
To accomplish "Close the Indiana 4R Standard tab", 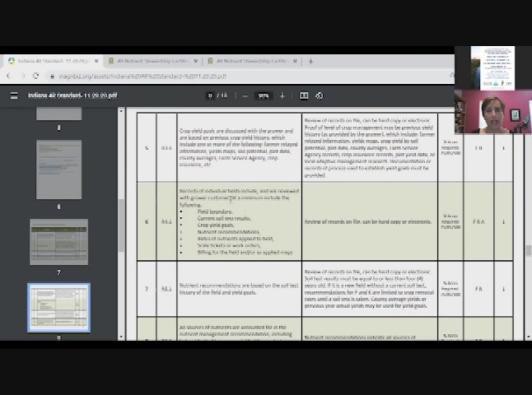I will pyautogui.click(x=96, y=61).
